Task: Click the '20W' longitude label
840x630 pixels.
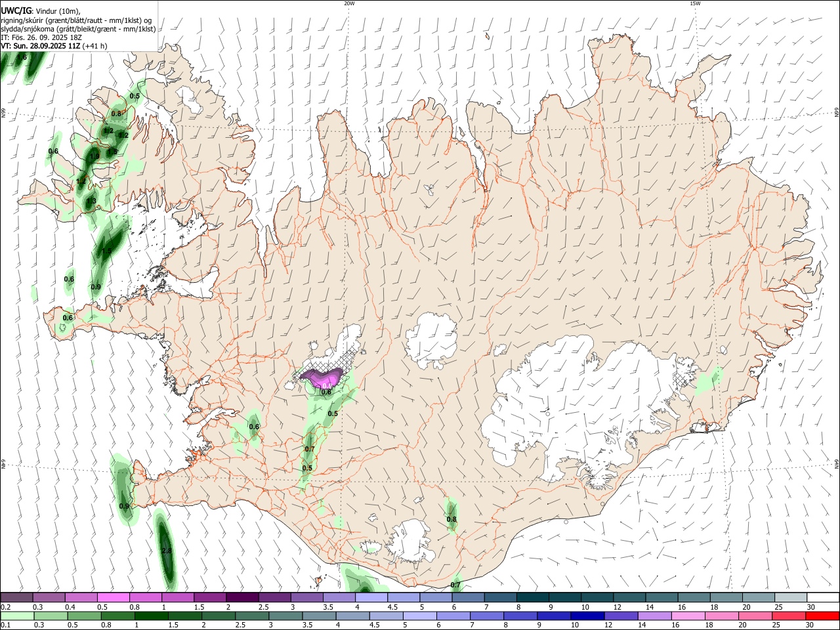Action: click(349, 3)
